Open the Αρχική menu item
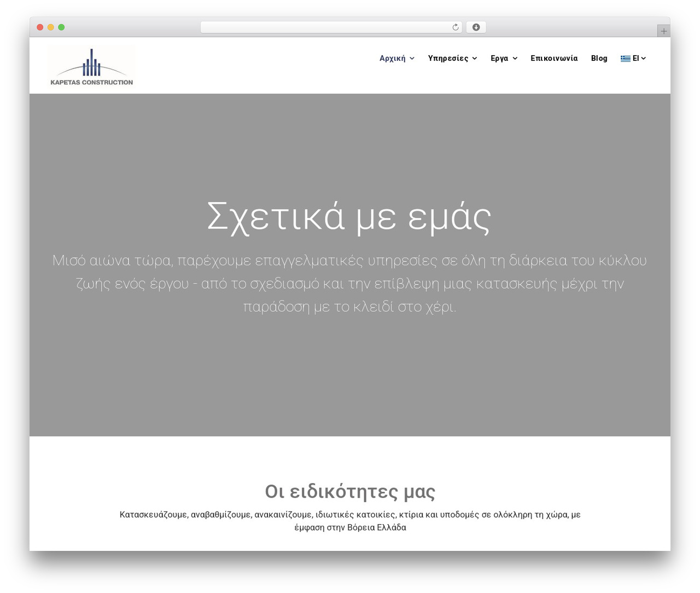Viewport: 700px width, 593px height. (x=393, y=58)
